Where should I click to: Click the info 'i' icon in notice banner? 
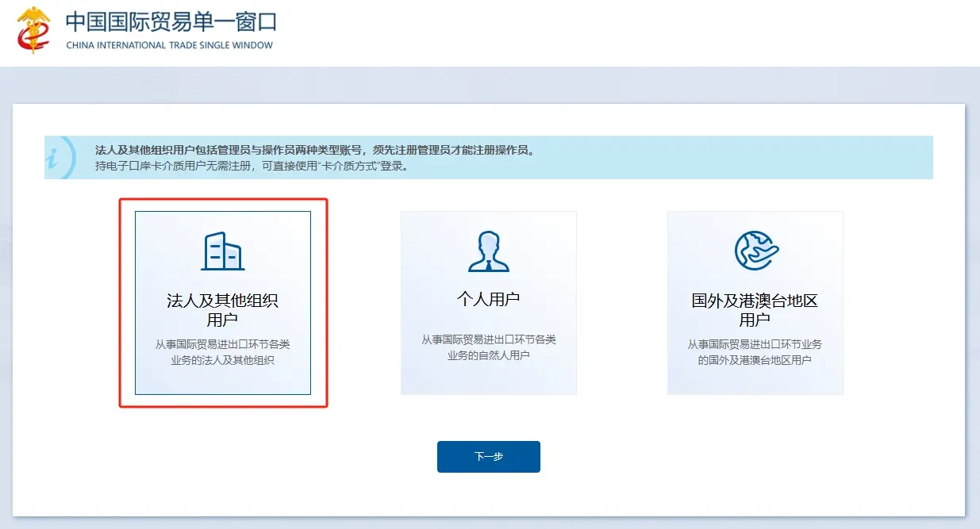[x=56, y=158]
